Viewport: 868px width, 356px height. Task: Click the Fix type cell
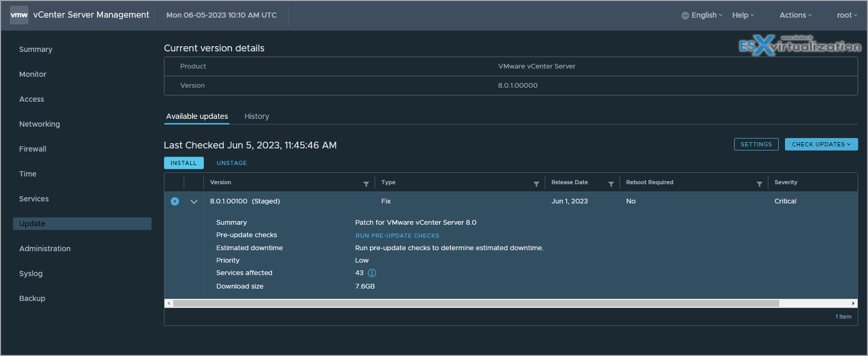tap(386, 201)
